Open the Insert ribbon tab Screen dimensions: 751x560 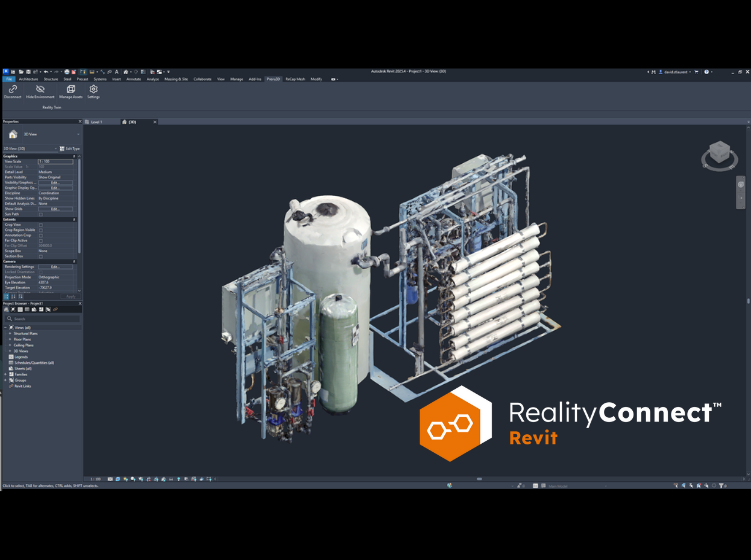coord(116,79)
